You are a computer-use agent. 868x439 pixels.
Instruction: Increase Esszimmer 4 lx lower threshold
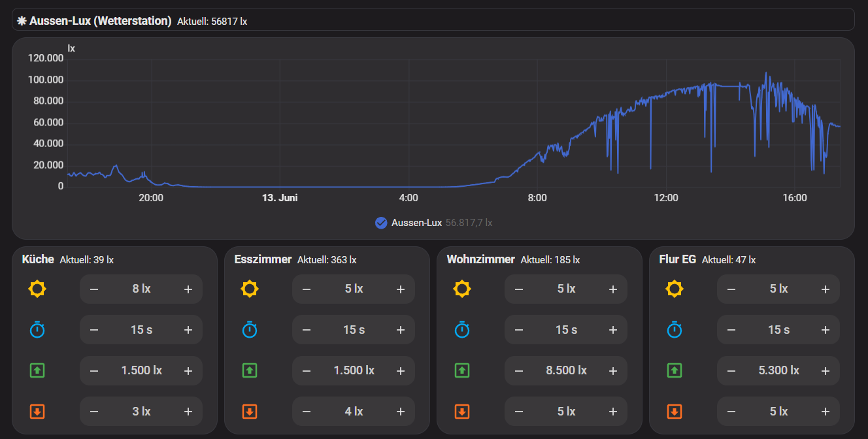pos(401,412)
